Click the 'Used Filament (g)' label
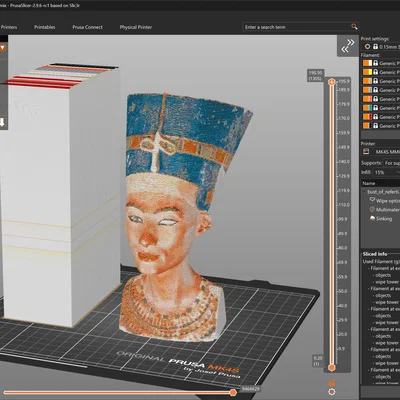This screenshot has width=400, height=400. point(381,262)
